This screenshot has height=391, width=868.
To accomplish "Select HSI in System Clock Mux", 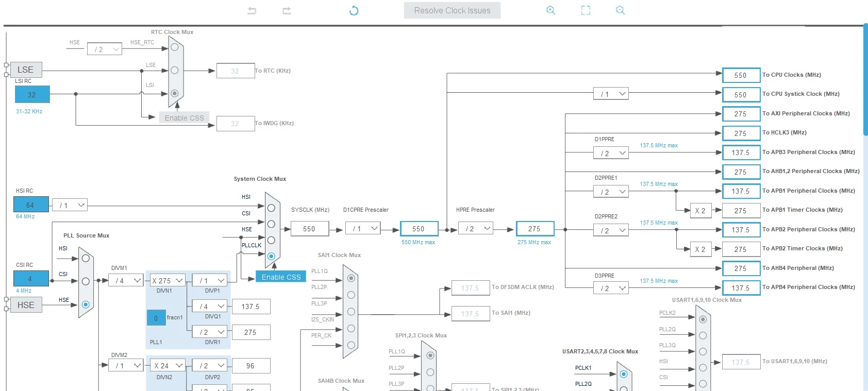I will point(271,208).
